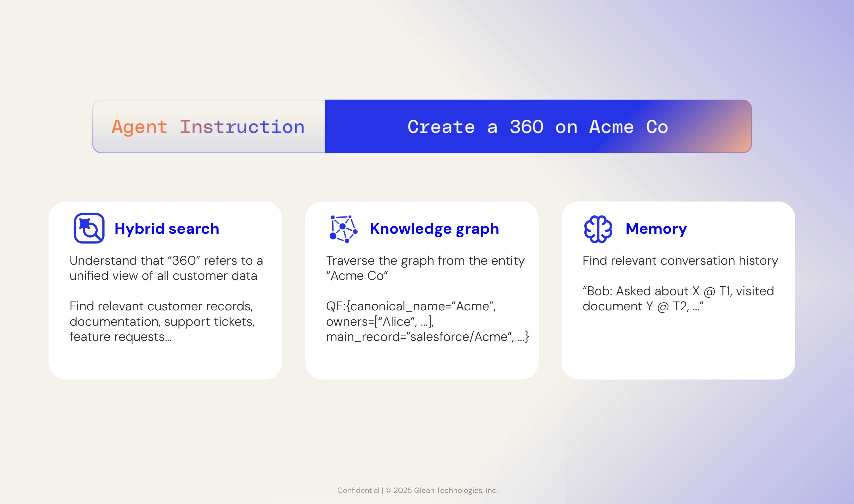The height and width of the screenshot is (504, 854).
Task: Click 'unified view of all customer data' line
Action: coord(163,276)
